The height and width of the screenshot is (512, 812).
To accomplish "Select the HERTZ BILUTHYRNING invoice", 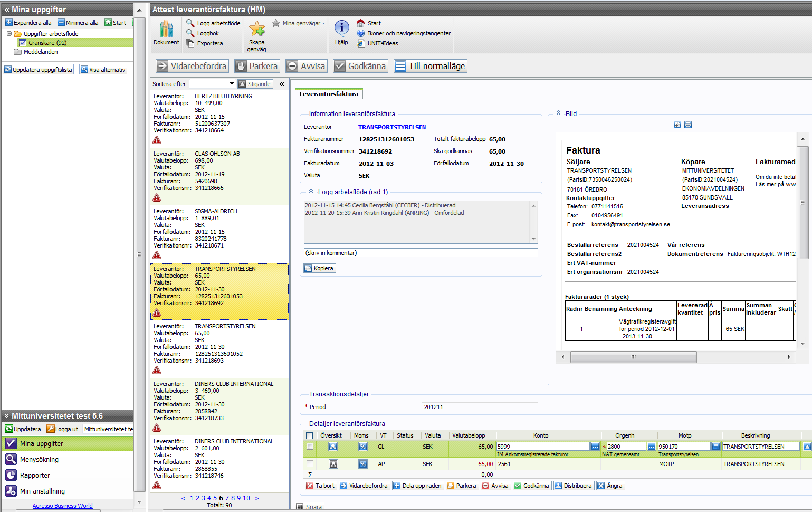I will coord(219,119).
